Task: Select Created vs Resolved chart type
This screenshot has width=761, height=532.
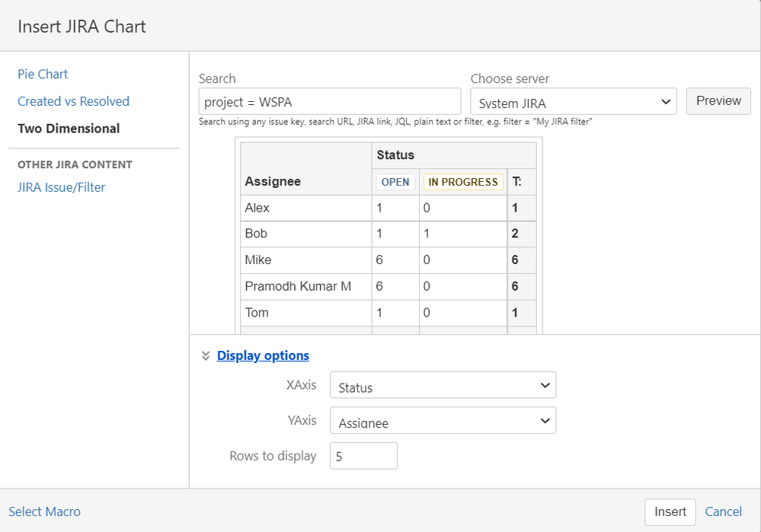Action: coord(73,101)
